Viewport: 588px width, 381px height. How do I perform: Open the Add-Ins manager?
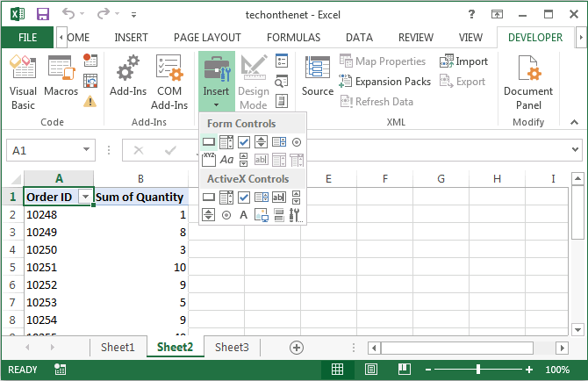[128, 75]
